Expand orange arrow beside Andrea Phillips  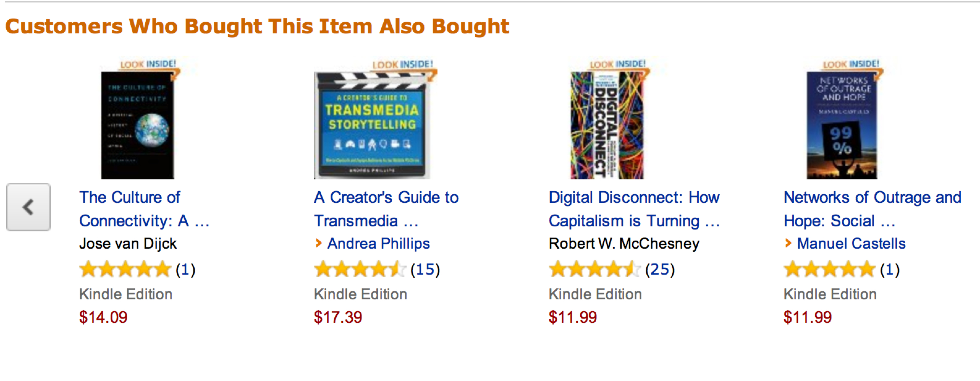[319, 243]
